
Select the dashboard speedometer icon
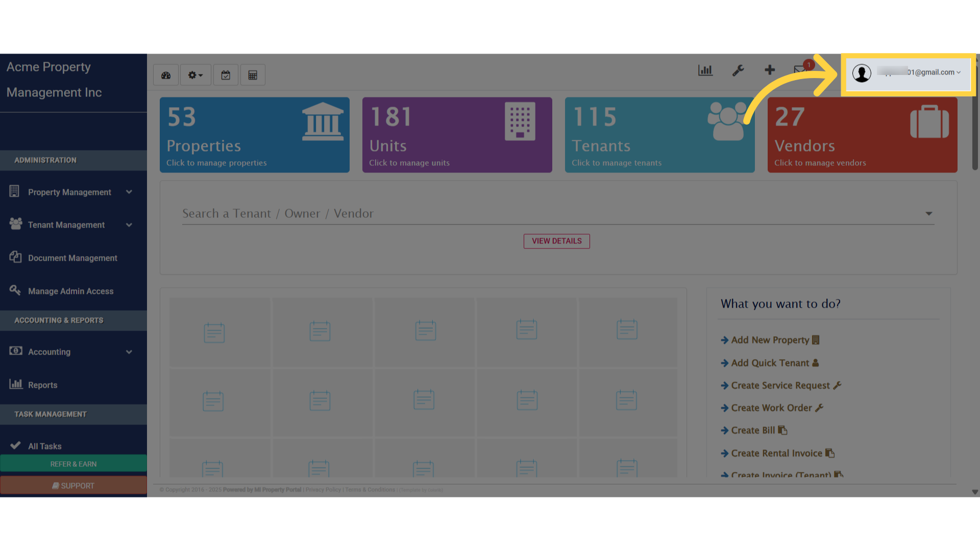165,74
